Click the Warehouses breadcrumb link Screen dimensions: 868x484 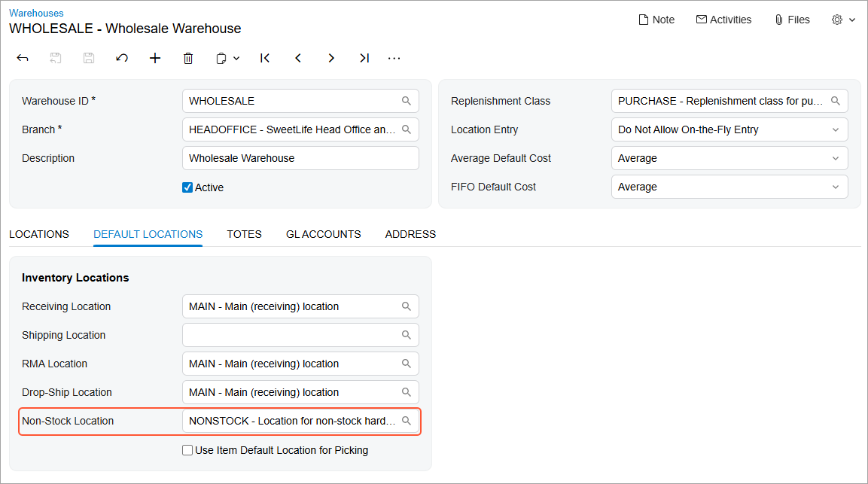36,13
